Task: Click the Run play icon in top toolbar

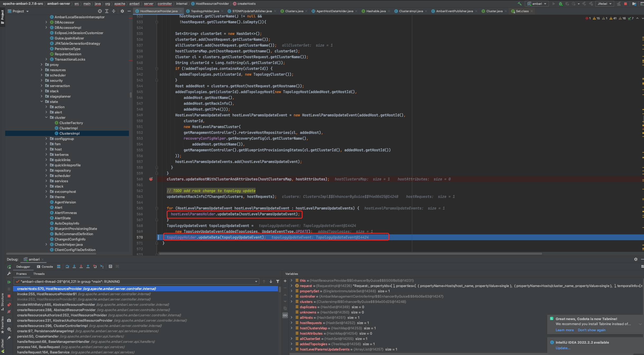Action: click(554, 4)
